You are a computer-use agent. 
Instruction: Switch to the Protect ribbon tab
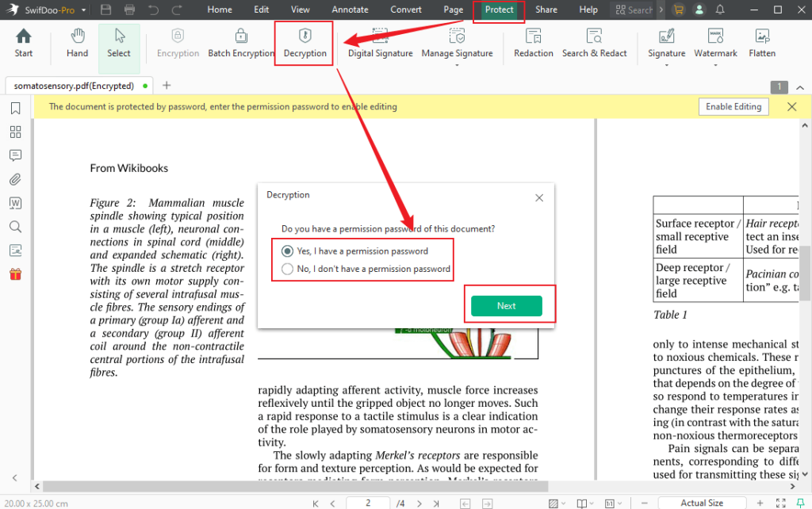pyautogui.click(x=498, y=10)
